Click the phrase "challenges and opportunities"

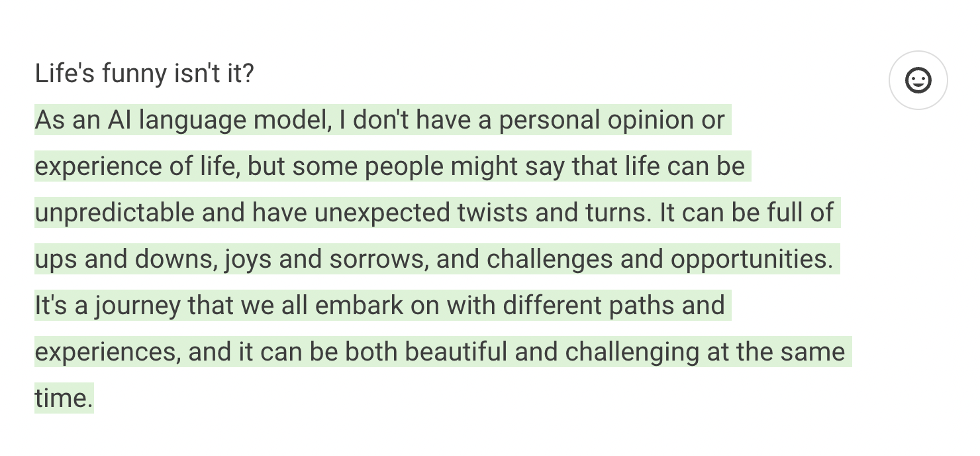coord(660,259)
